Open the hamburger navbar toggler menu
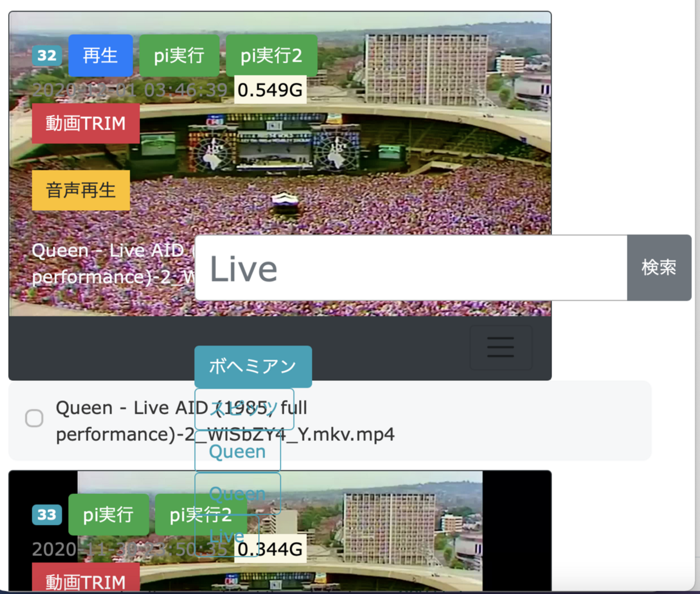Image resolution: width=700 pixels, height=594 pixels. click(x=501, y=347)
